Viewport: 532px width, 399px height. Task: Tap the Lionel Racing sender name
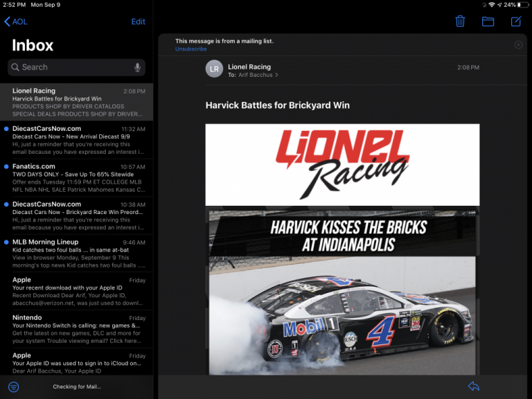249,66
